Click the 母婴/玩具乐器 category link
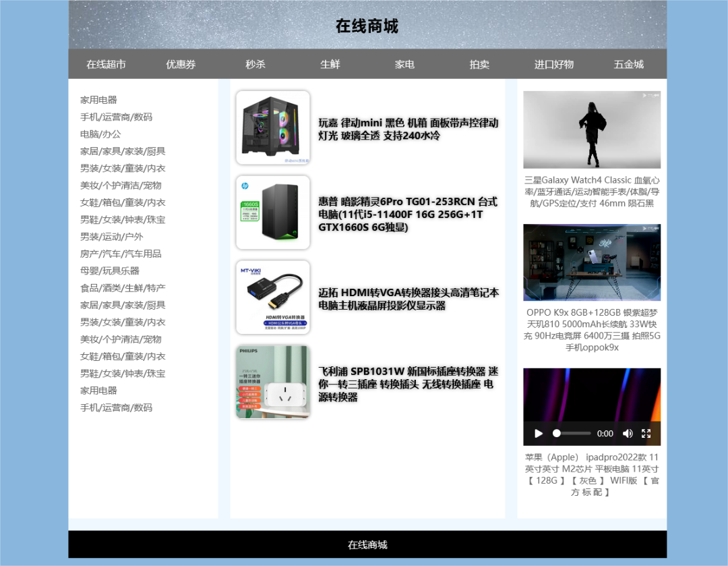 [110, 271]
